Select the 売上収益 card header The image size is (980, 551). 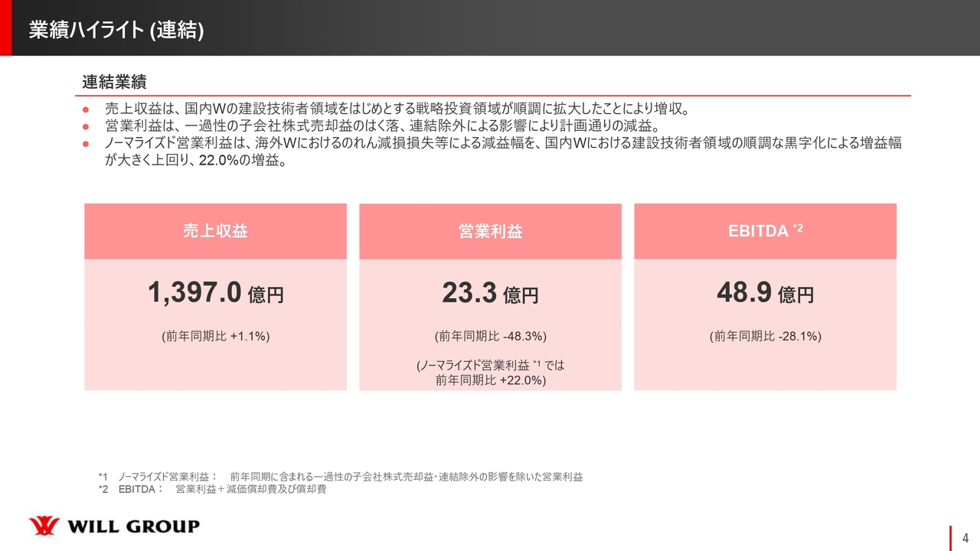[215, 231]
